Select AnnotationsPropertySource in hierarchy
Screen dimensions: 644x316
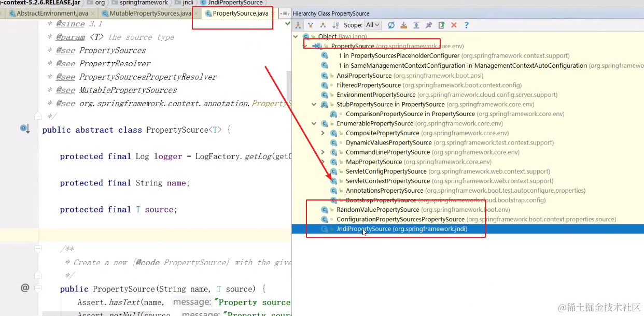click(x=458, y=191)
